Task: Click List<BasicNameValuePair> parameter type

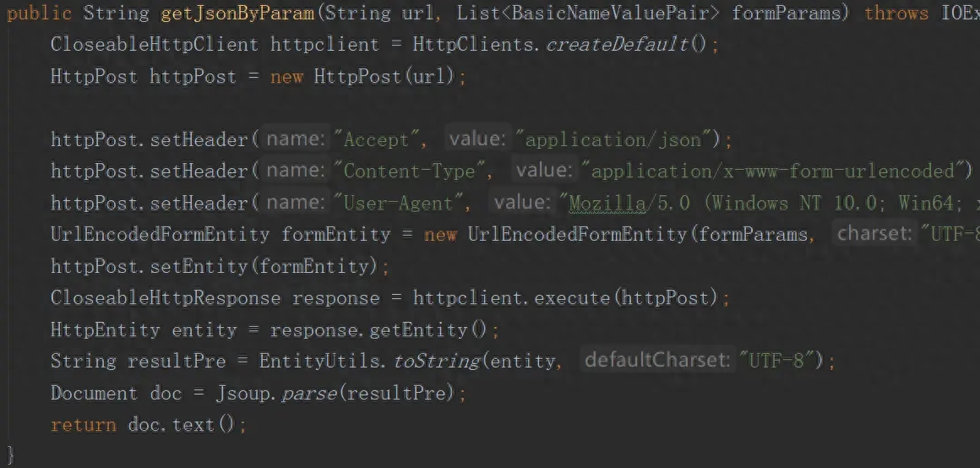Action: [588, 14]
